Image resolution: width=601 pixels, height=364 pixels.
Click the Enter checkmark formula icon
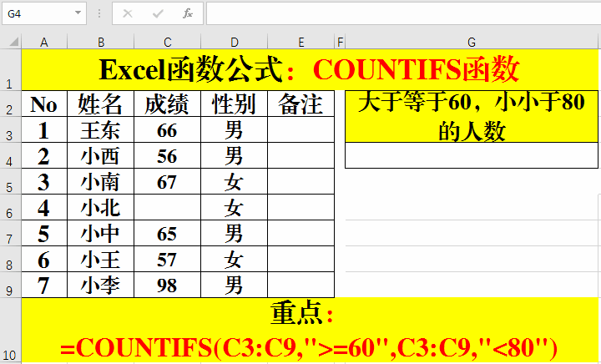158,14
